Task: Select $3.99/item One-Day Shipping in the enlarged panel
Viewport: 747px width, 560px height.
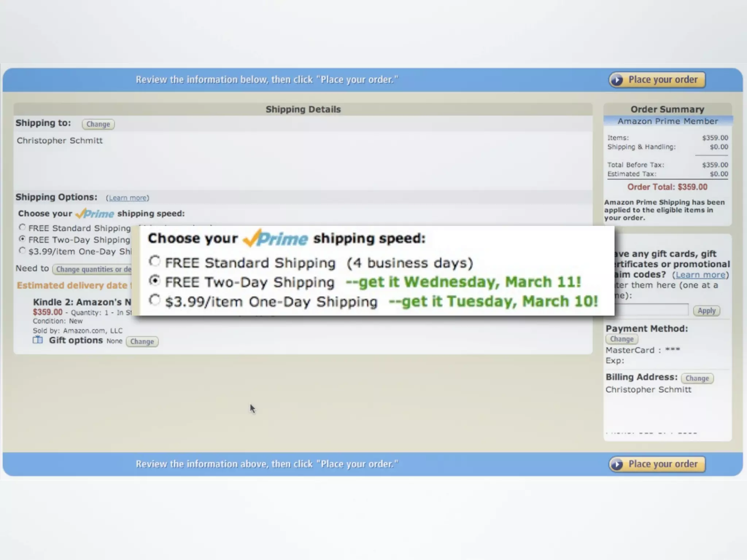Action: click(x=155, y=300)
